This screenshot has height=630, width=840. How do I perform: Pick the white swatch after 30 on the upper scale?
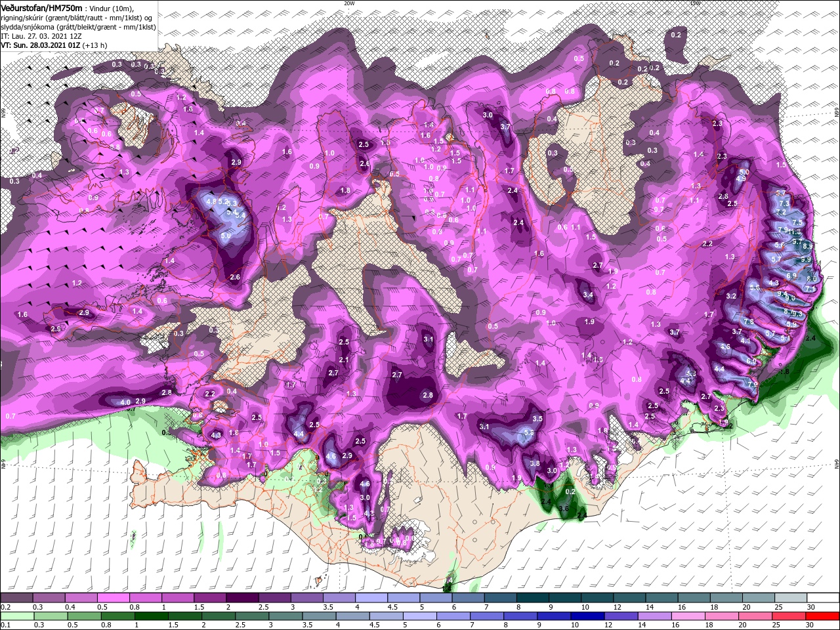pyautogui.click(x=824, y=598)
